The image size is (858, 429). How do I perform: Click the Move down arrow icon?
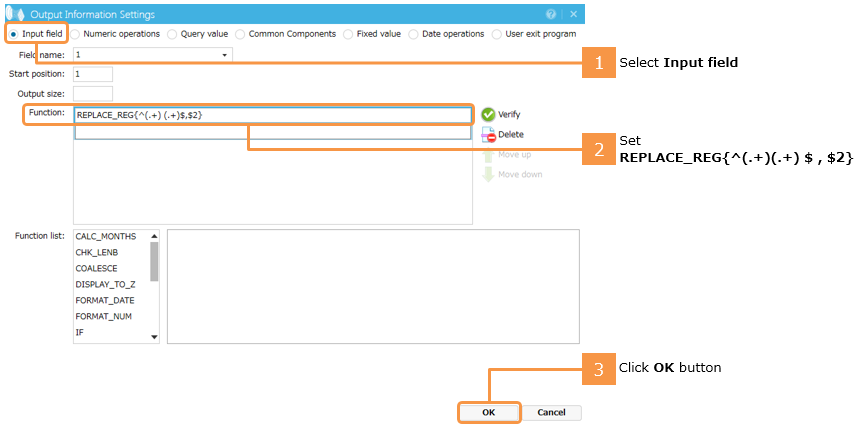[488, 174]
